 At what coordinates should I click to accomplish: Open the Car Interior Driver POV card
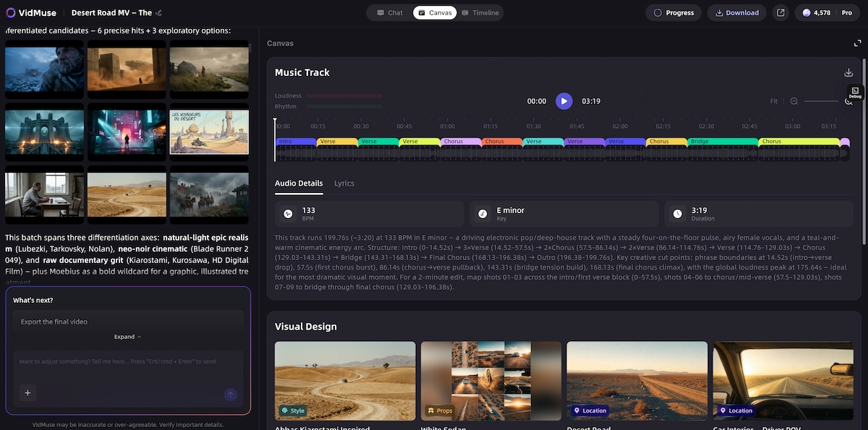click(783, 381)
